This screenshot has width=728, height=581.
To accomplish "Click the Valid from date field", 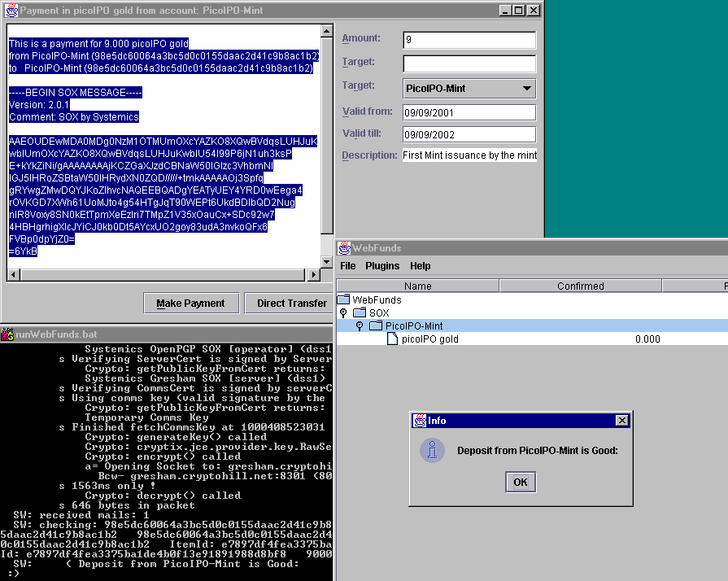I will click(x=469, y=112).
